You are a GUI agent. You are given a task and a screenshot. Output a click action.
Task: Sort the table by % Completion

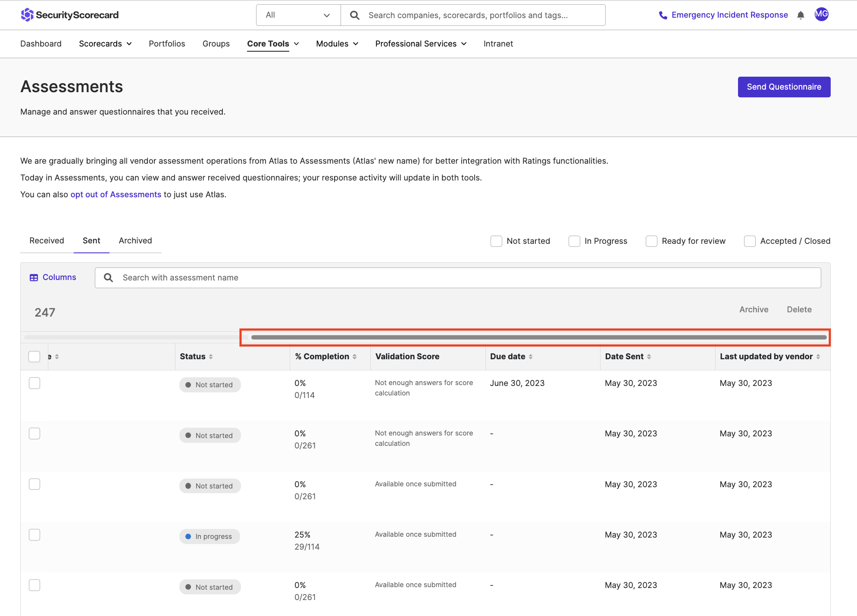tap(355, 356)
